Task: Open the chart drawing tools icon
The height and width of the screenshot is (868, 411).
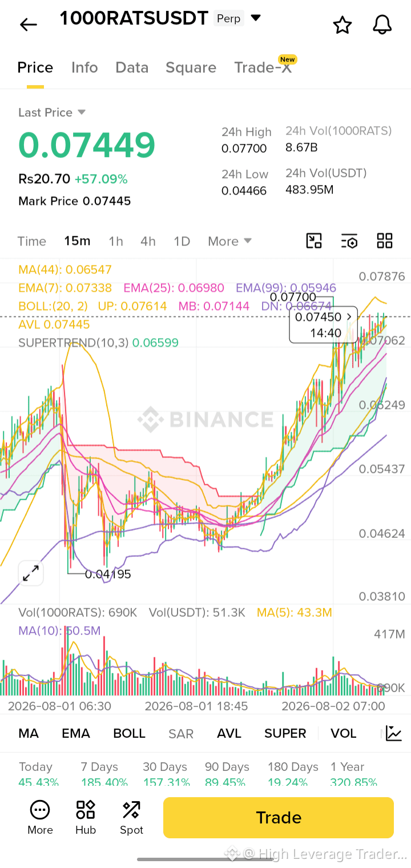Action: (x=314, y=241)
